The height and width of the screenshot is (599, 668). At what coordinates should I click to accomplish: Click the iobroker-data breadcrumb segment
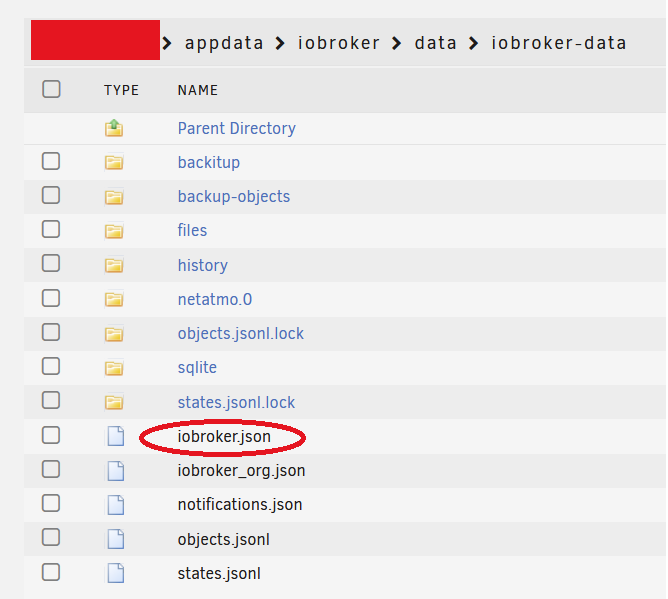tap(559, 43)
